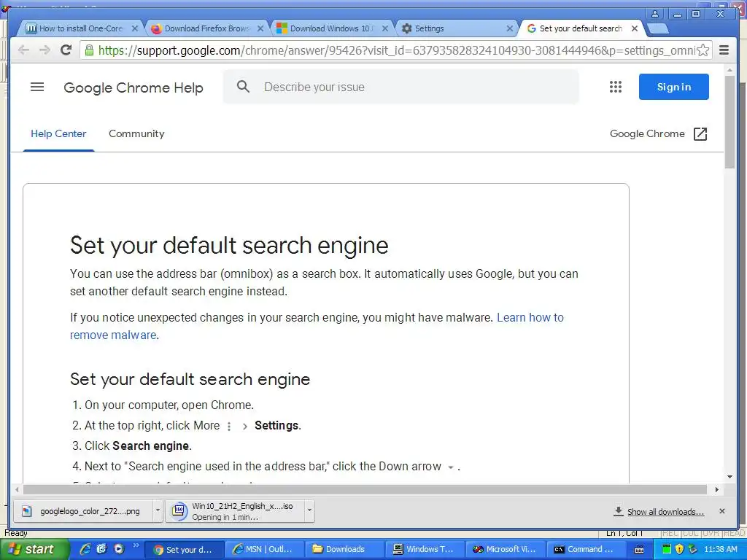This screenshot has height=560, width=747.
Task: Open the Win10_21H2 iso download item
Action: (236, 511)
